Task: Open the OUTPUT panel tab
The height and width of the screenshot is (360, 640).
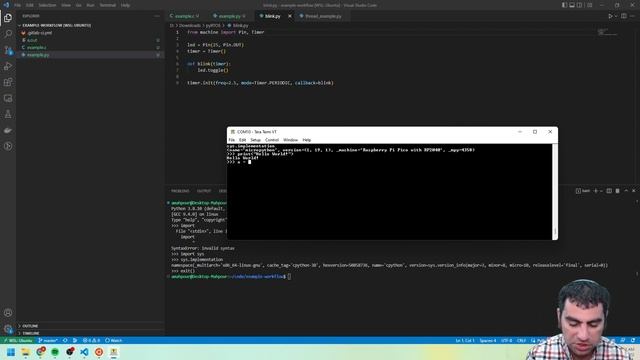Action: point(204,191)
